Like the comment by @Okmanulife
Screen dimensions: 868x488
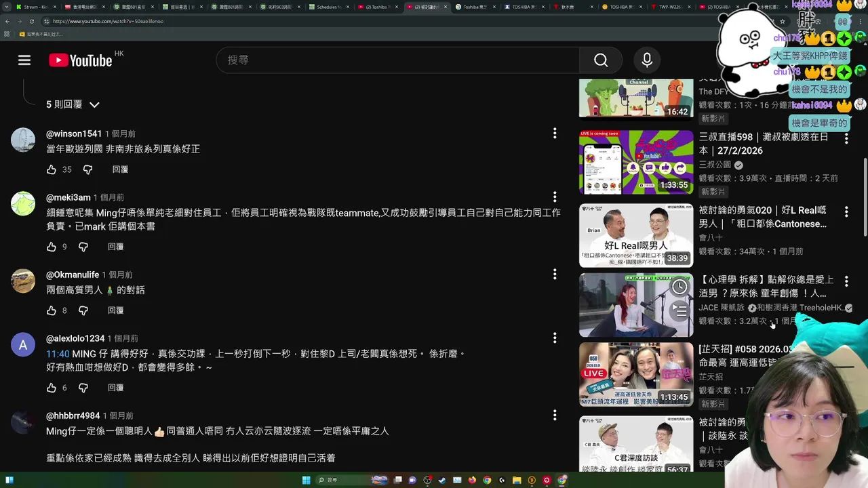pyautogui.click(x=52, y=310)
